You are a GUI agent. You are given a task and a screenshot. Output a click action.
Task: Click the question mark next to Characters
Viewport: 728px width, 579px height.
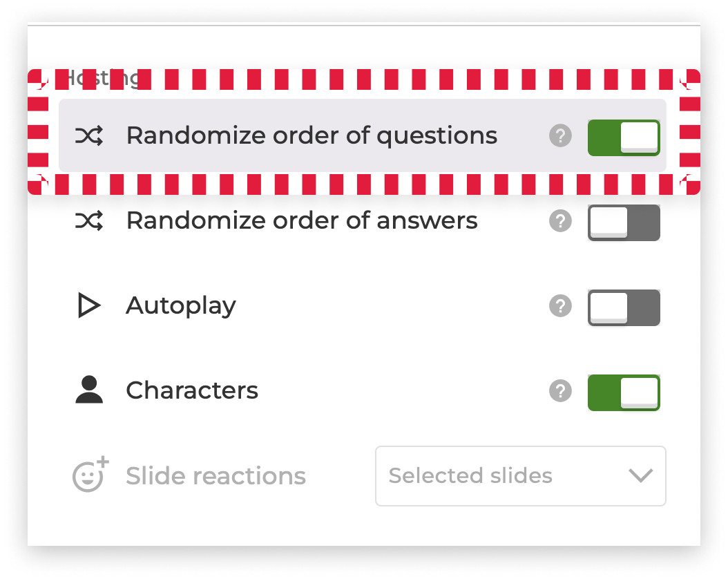click(561, 391)
